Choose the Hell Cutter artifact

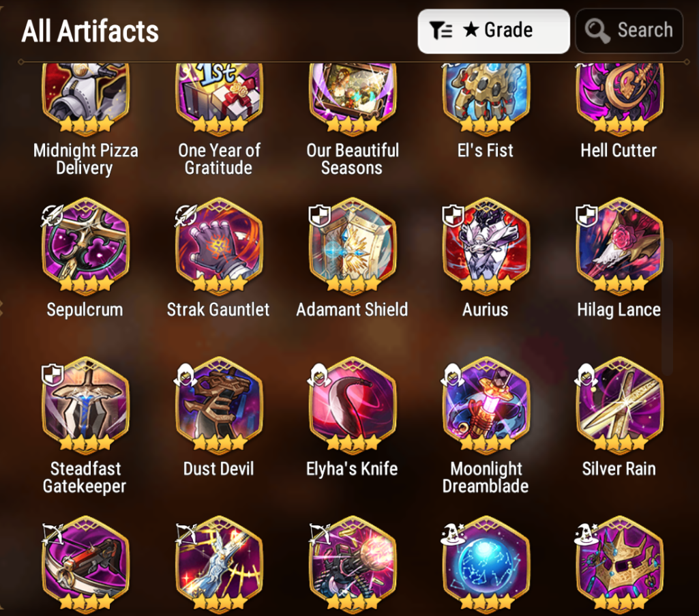point(620,99)
